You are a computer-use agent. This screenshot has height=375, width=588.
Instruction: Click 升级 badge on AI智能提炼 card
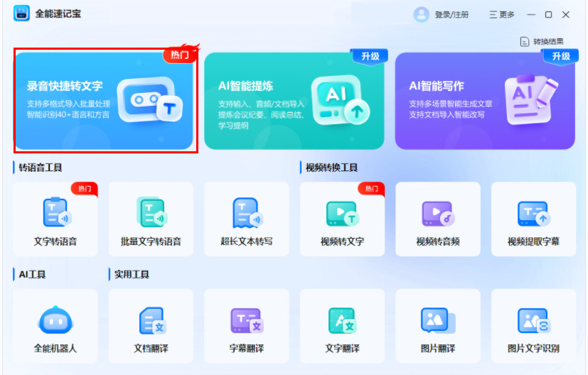pos(370,57)
